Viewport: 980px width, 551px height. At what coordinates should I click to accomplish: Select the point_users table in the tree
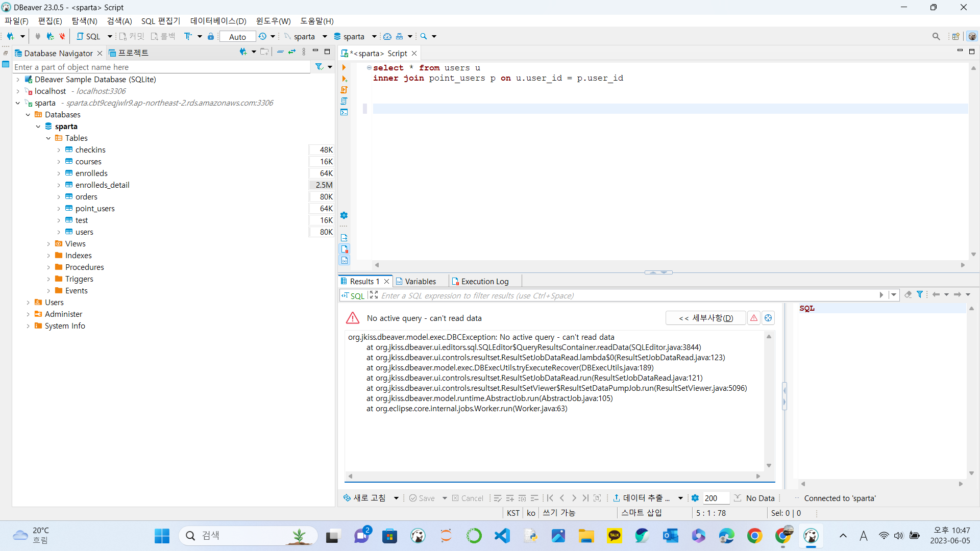(95, 209)
